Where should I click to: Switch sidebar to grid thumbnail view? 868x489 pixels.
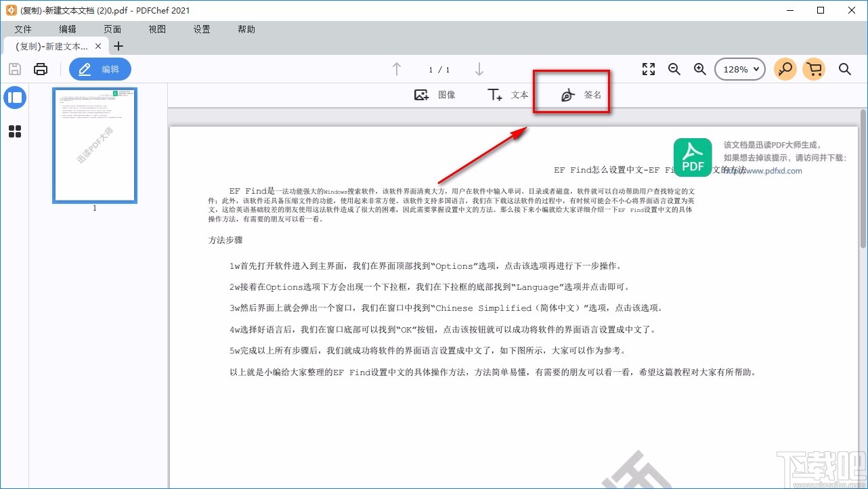15,131
